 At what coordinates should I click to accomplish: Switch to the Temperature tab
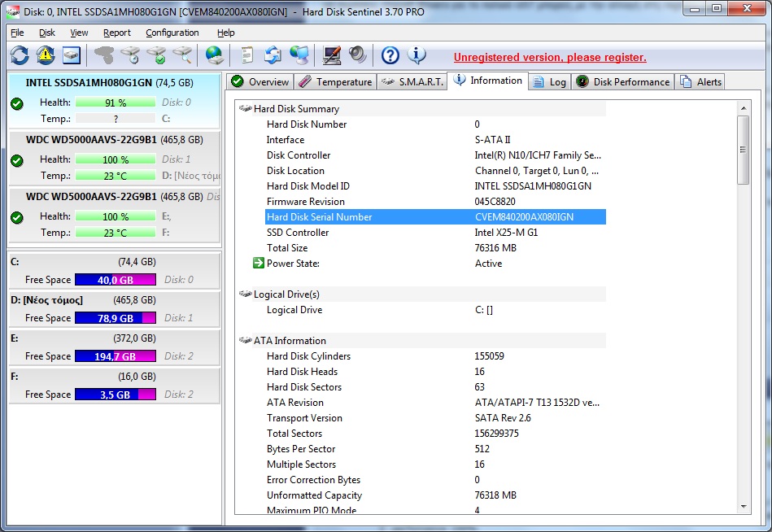pyautogui.click(x=335, y=81)
